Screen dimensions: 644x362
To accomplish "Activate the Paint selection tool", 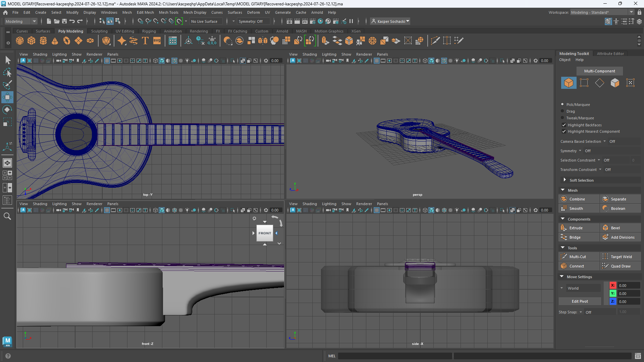I will pos(7,85).
